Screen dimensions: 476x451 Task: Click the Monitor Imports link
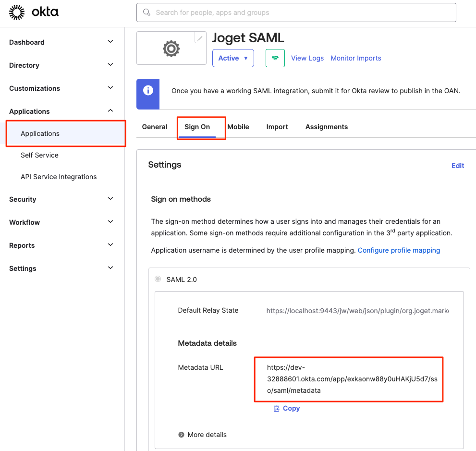point(356,58)
